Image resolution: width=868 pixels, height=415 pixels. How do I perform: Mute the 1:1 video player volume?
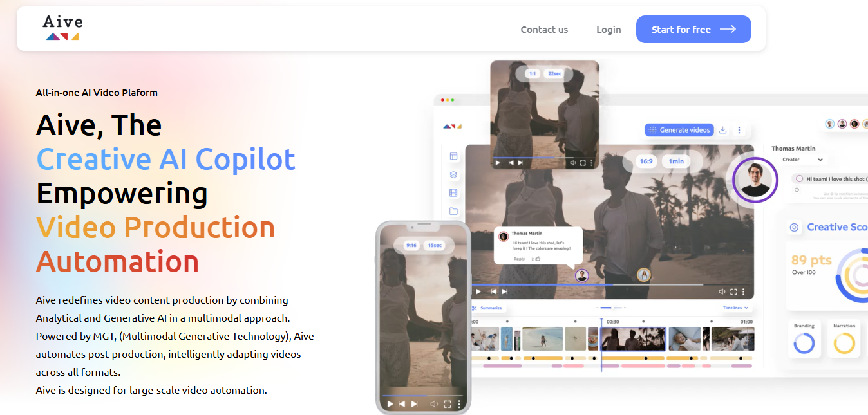[573, 163]
